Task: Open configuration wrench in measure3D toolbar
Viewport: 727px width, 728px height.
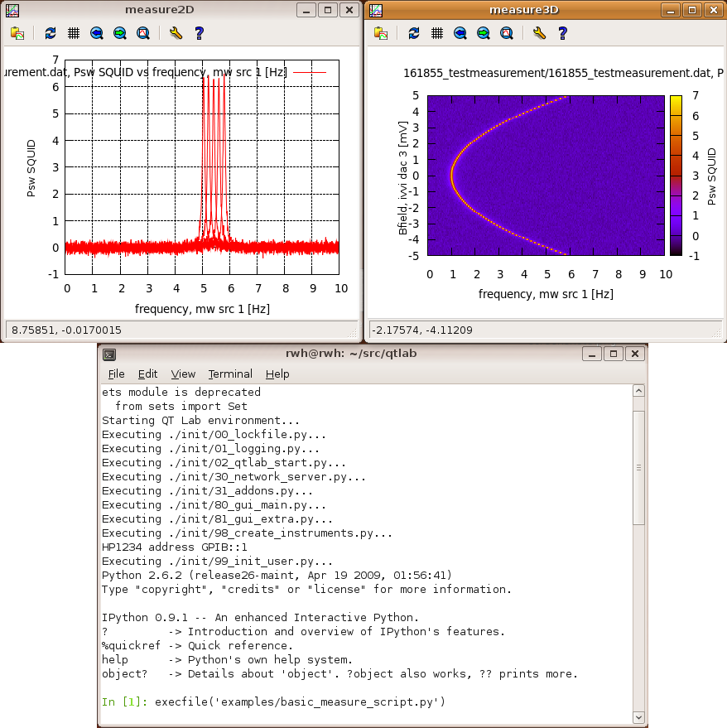Action: [x=539, y=33]
